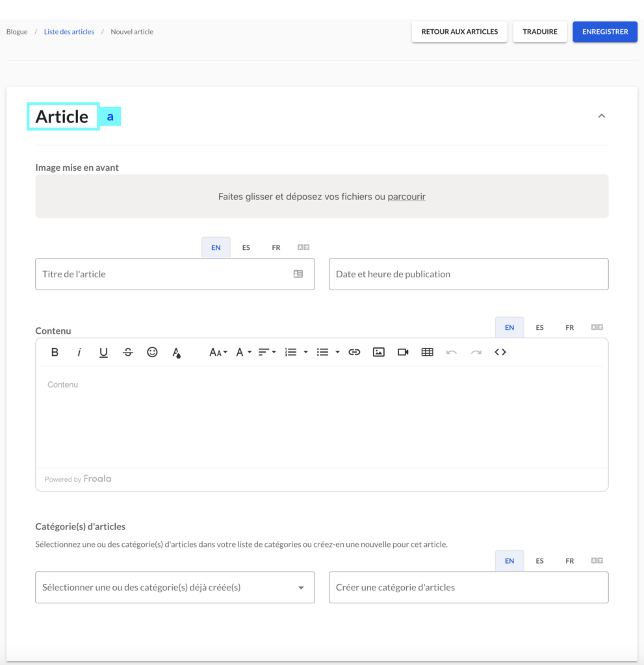Click the parcourir link to browse files
This screenshot has width=644, height=665.
[x=406, y=197]
